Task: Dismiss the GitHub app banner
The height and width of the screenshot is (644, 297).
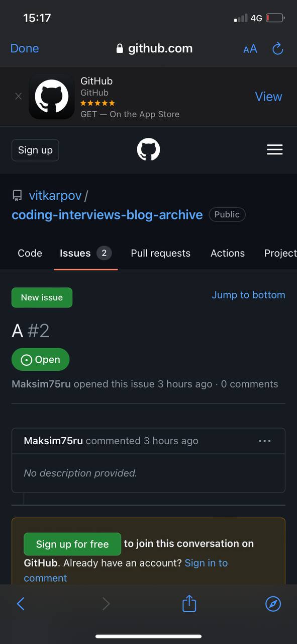Action: pyautogui.click(x=19, y=96)
